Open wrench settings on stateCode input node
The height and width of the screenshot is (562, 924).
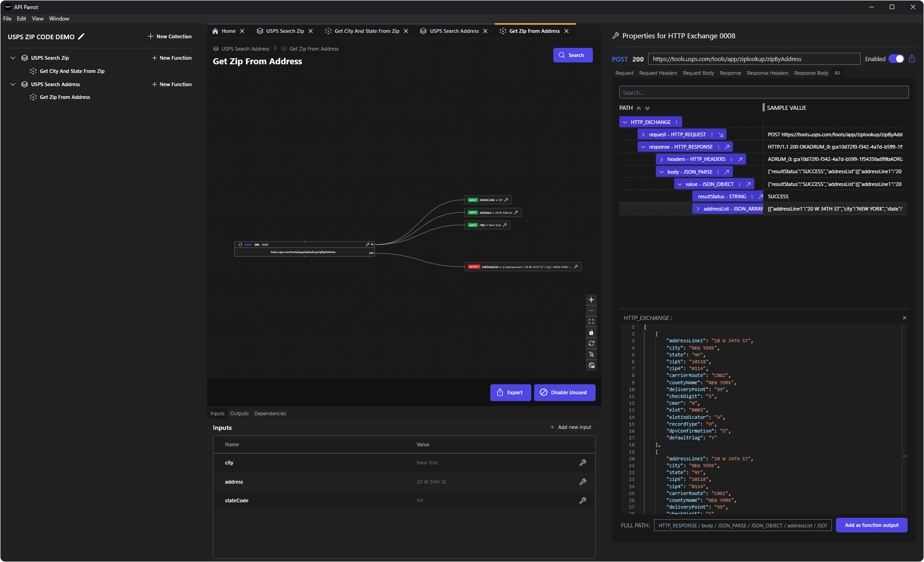coord(506,200)
